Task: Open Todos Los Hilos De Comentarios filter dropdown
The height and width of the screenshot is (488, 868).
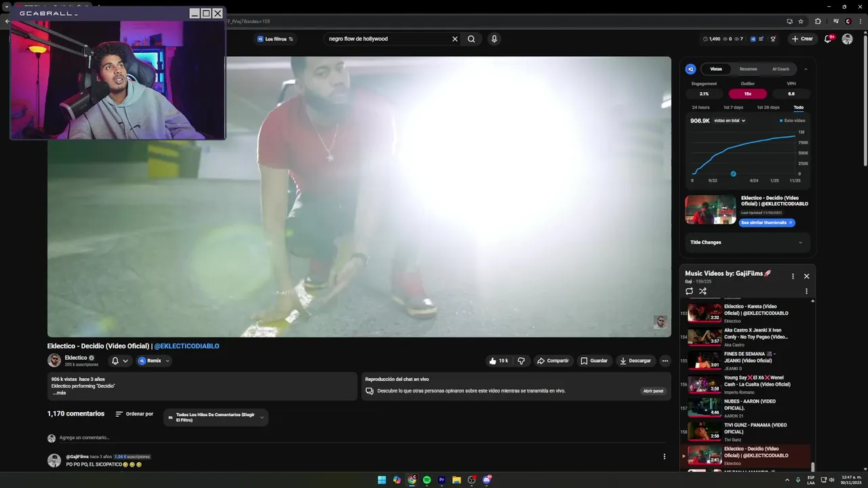Action: [x=216, y=417]
